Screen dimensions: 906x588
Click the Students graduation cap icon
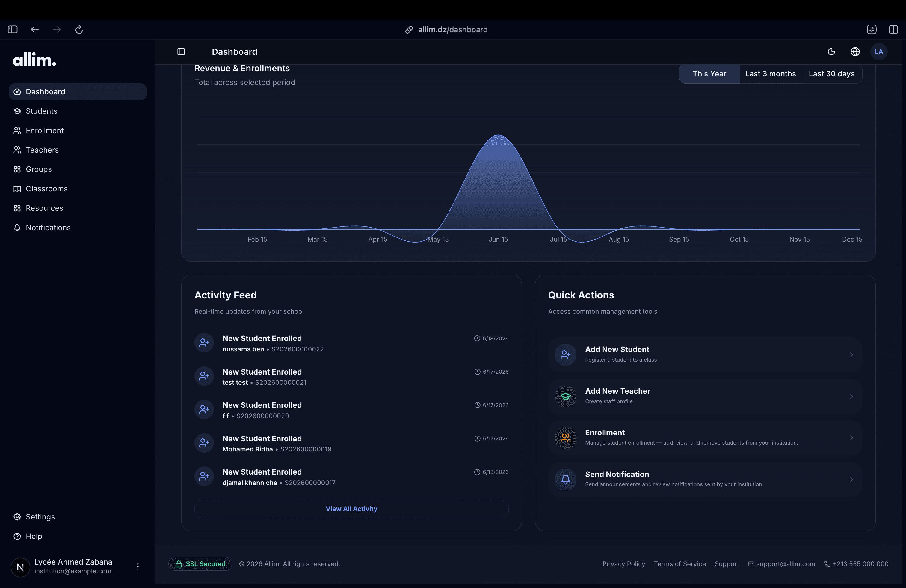(x=17, y=111)
